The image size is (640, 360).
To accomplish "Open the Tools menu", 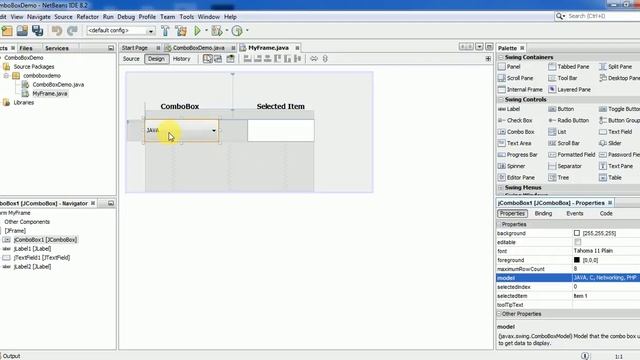I will click(187, 17).
